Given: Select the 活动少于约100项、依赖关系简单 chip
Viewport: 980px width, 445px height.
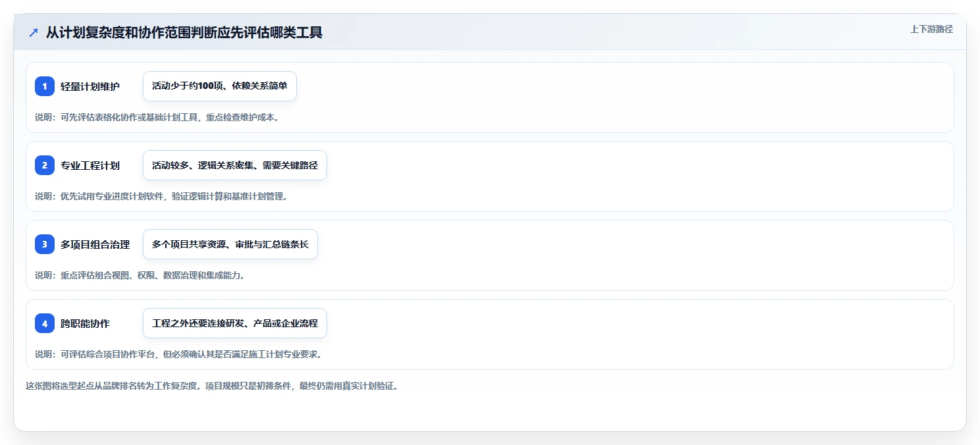Looking at the screenshot, I should tap(220, 86).
